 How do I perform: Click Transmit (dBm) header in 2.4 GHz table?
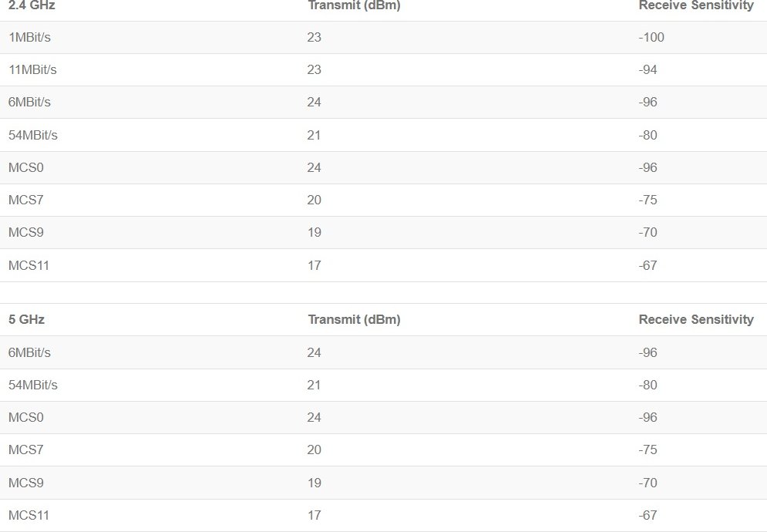(x=354, y=5)
